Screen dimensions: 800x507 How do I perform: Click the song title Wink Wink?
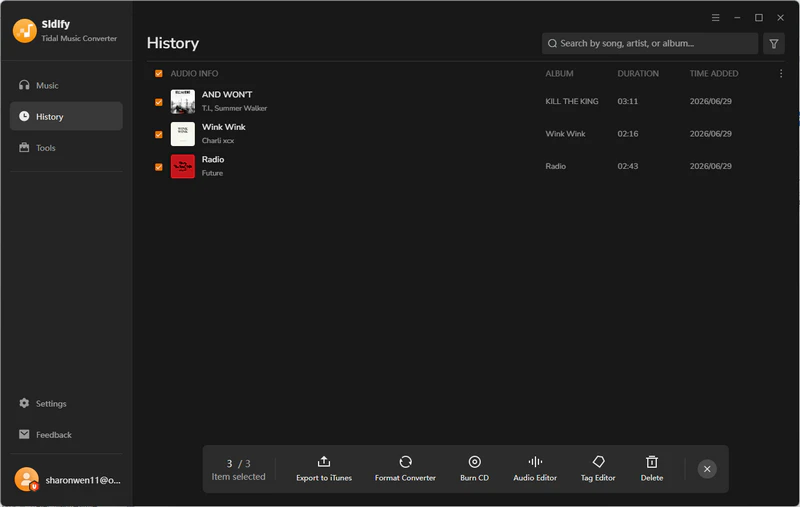point(223,127)
